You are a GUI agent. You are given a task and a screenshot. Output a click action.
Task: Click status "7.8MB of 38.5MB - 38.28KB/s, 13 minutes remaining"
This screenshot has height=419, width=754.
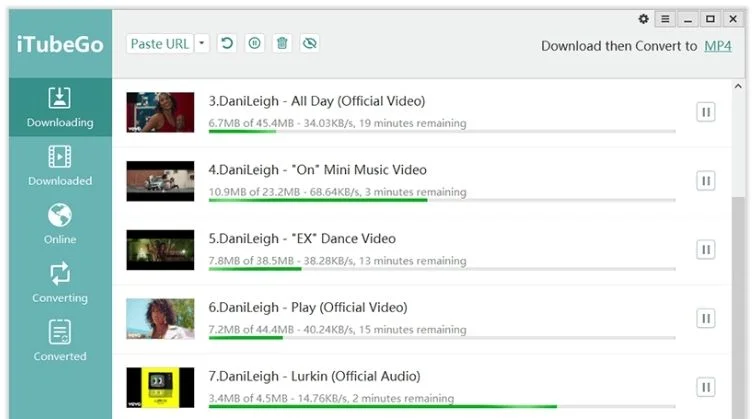click(x=337, y=261)
